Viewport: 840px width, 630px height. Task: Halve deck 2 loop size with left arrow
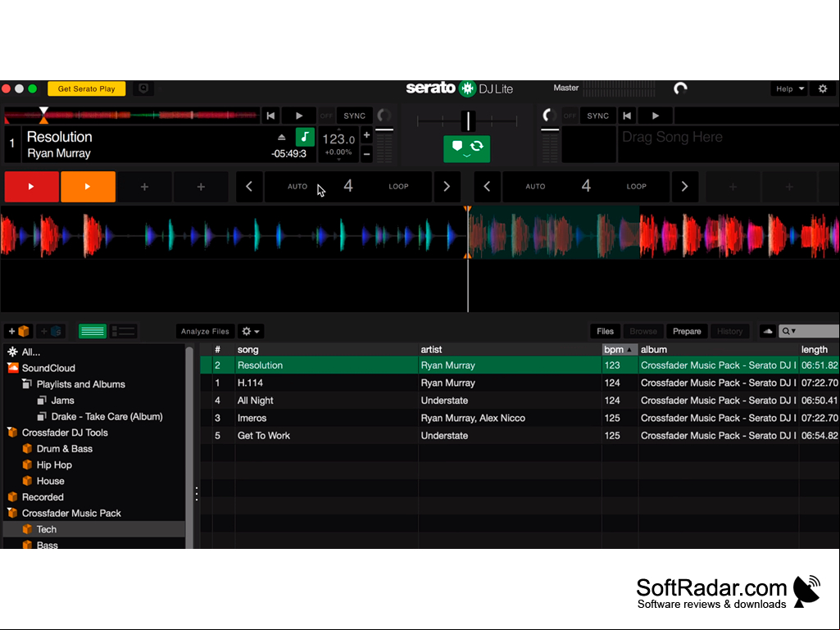pyautogui.click(x=487, y=187)
